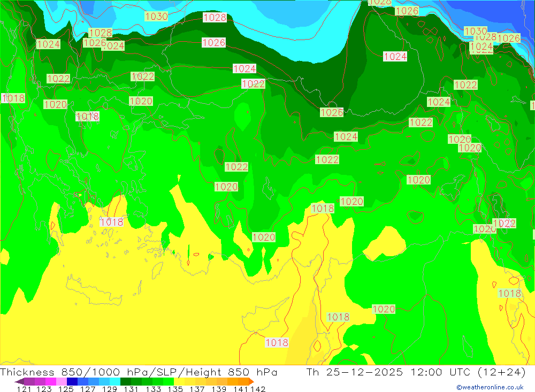Click the UTC label in the caption
This screenshot has width=535, height=392.
pyautogui.click(x=460, y=372)
